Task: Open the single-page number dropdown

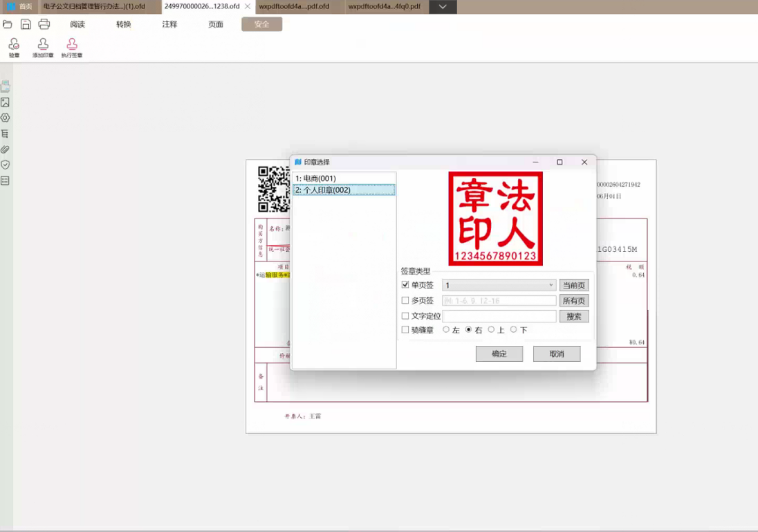Action: point(499,285)
